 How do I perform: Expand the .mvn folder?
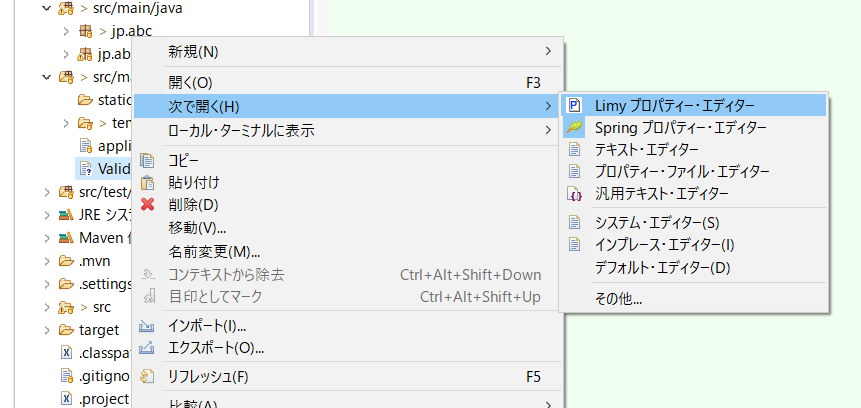click(45, 262)
